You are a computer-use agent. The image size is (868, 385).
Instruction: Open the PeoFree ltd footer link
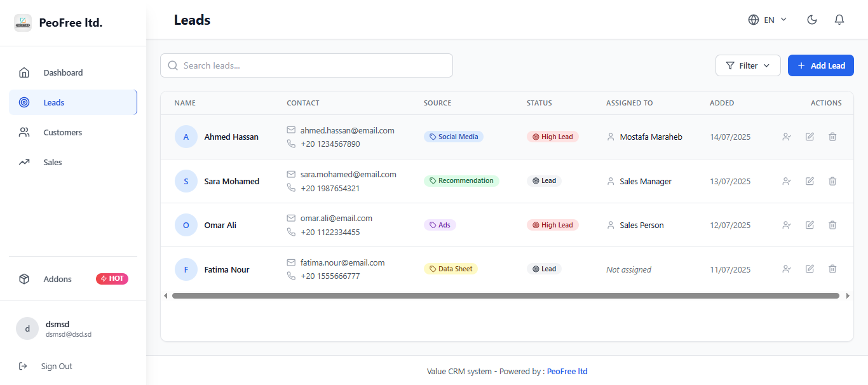coord(567,372)
